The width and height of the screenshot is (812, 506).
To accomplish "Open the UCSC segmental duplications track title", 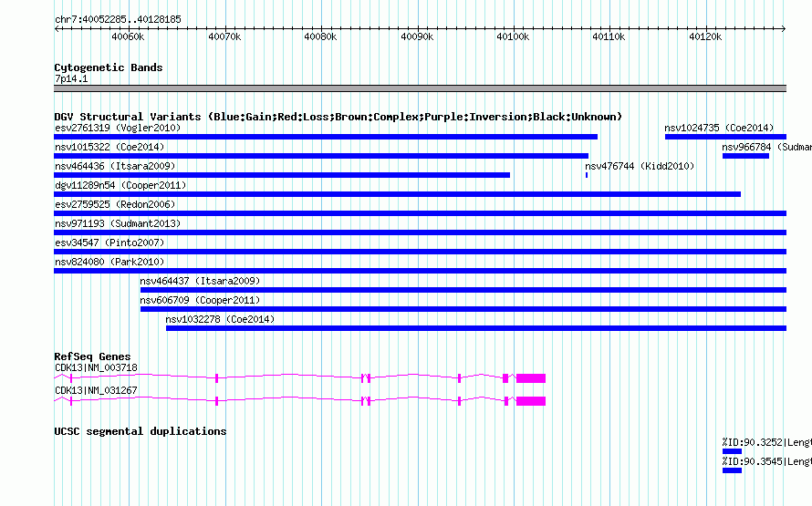I will [x=141, y=431].
